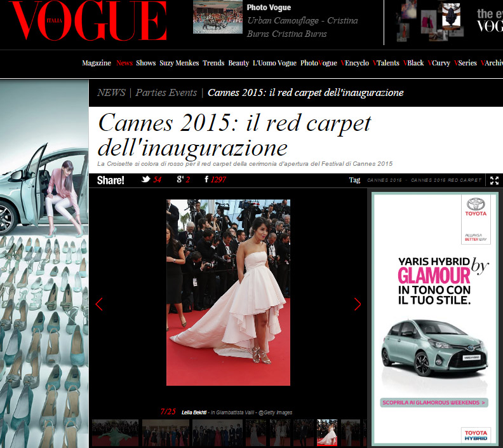
Task: Click the Parties Events breadcrumb link
Action: pyautogui.click(x=166, y=93)
